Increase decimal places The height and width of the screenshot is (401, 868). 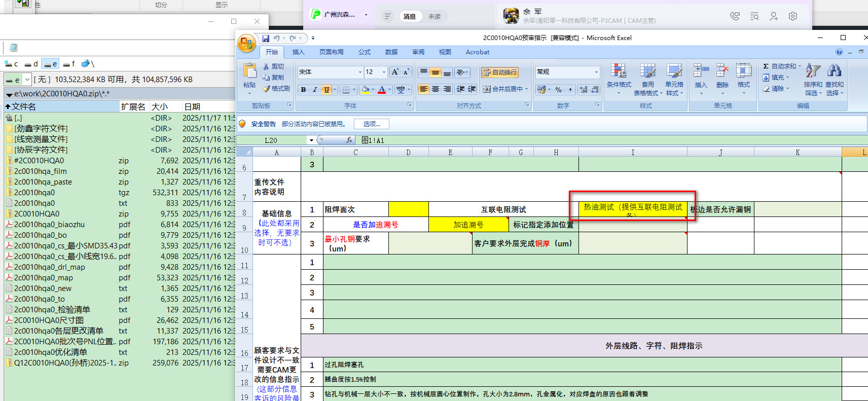(x=584, y=90)
